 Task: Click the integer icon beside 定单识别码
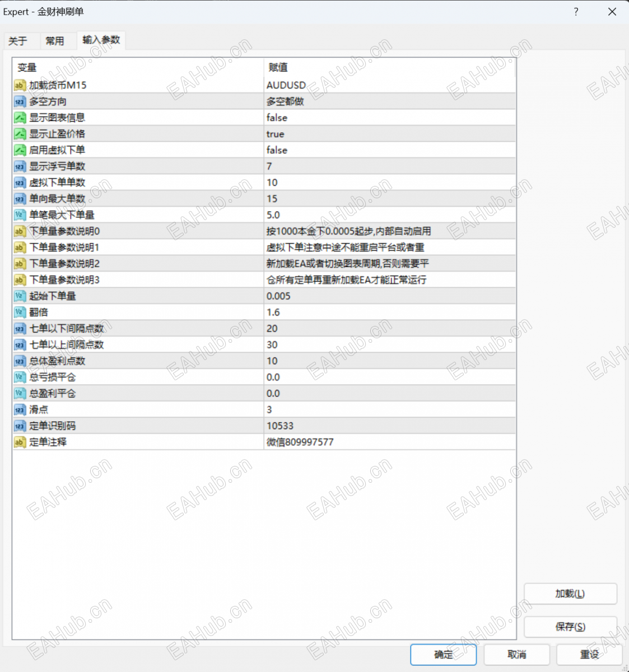click(x=20, y=426)
